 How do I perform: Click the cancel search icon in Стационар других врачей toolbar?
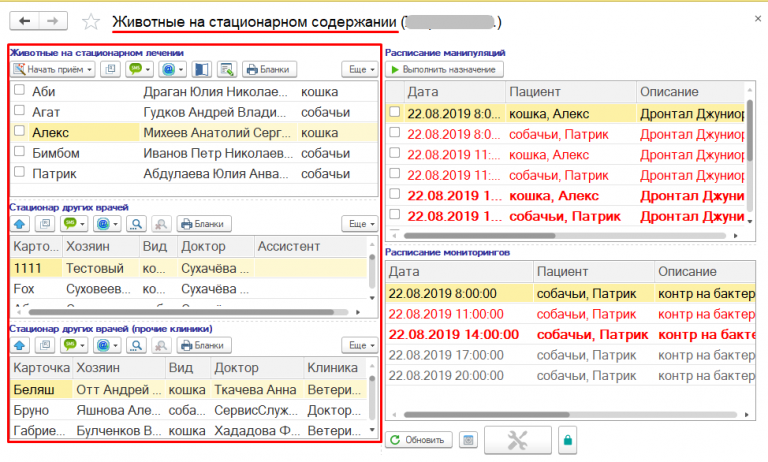(161, 224)
